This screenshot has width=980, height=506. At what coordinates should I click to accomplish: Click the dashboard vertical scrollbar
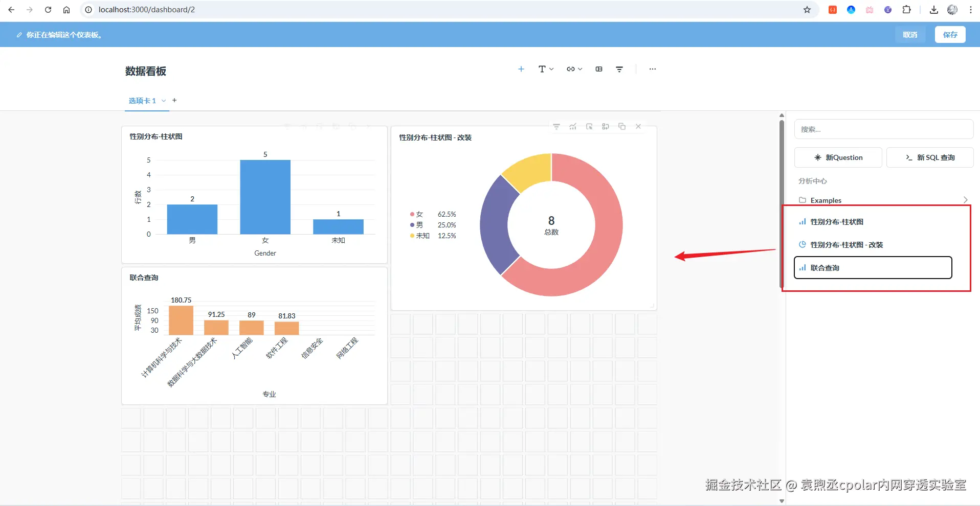782,204
